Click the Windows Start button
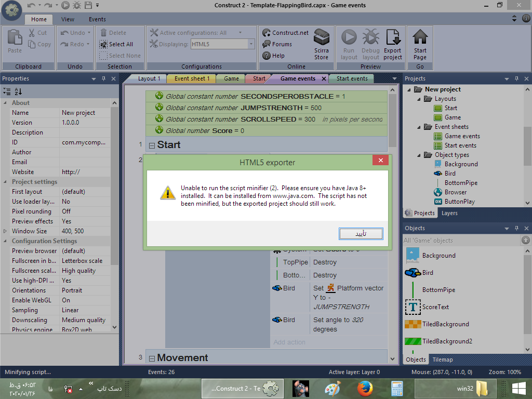Image resolution: width=532 pixels, height=399 pixels. pos(519,389)
